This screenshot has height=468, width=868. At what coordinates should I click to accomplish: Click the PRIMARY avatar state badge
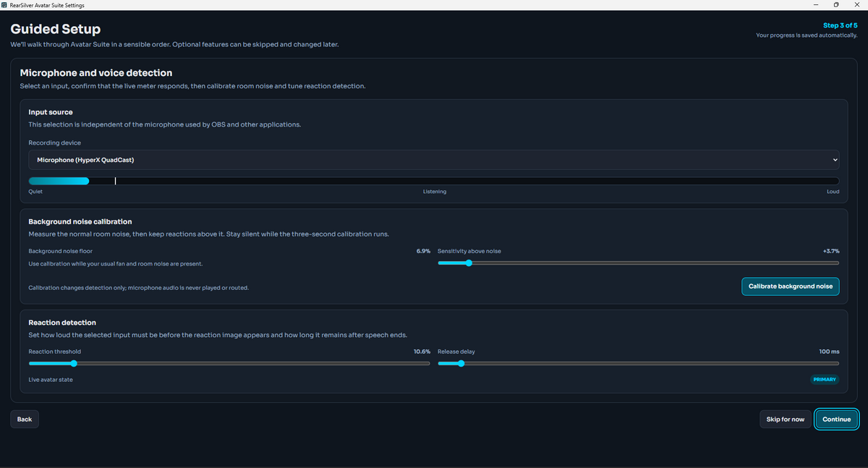click(825, 380)
